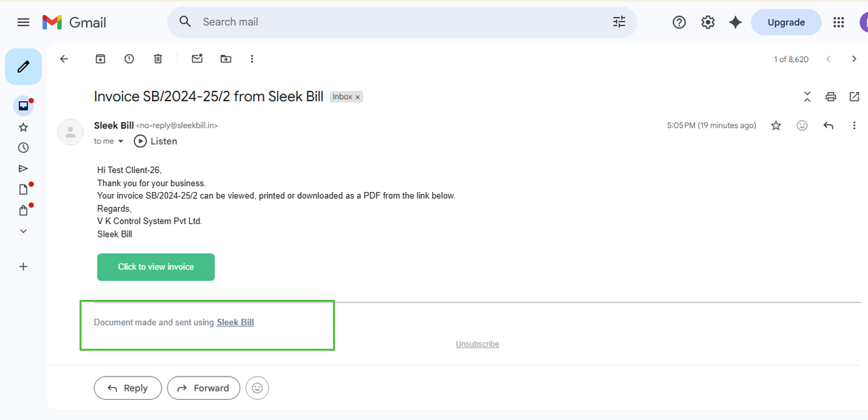868x420 pixels.
Task: Go back to inbox list
Action: click(64, 59)
